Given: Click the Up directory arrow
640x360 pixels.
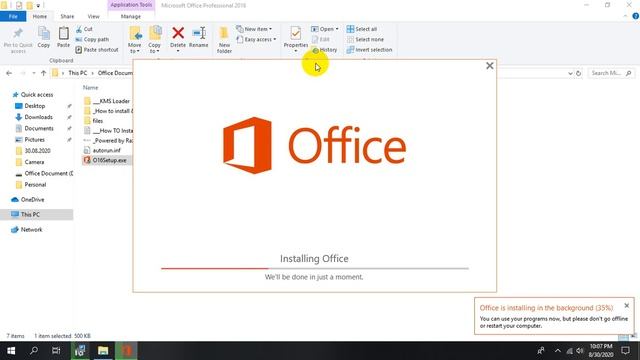Looking at the screenshot, I should coord(43,73).
